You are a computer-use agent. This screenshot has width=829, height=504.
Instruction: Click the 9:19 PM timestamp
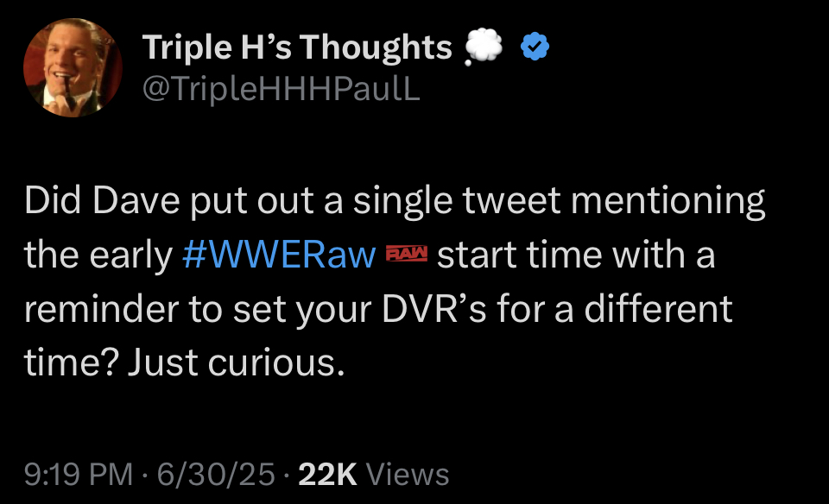pyautogui.click(x=79, y=474)
